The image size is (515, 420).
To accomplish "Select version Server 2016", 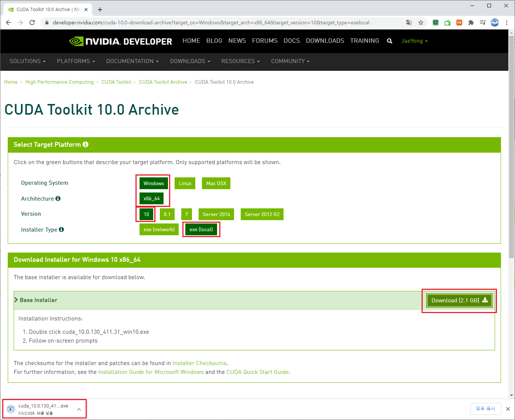I will 216,214.
